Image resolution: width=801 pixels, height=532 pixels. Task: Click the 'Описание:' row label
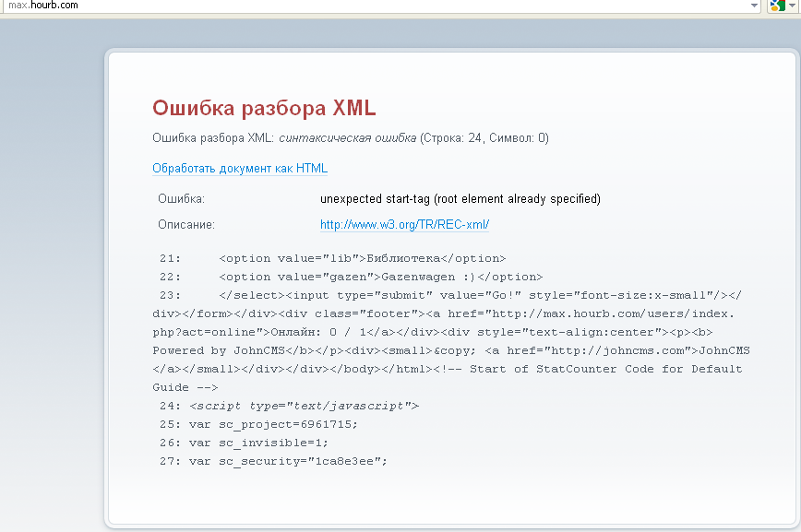tap(186, 224)
